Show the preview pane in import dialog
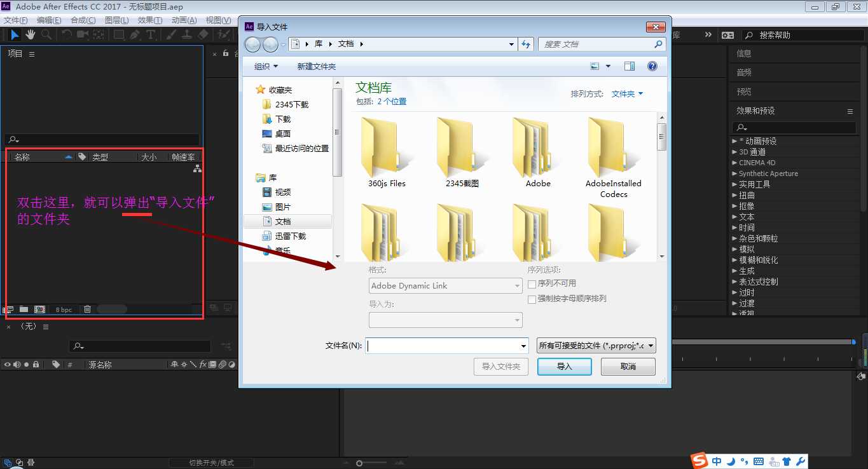868x469 pixels. pyautogui.click(x=630, y=66)
